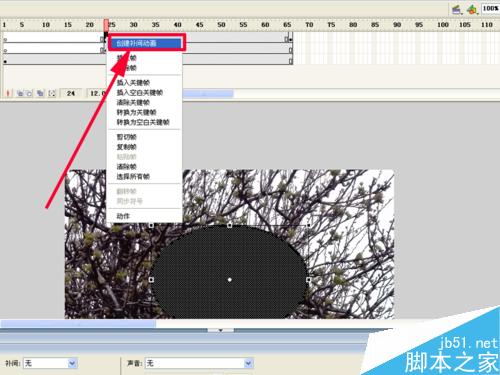
Task: Open the Edit Symbols icon menu
Action: [472, 9]
